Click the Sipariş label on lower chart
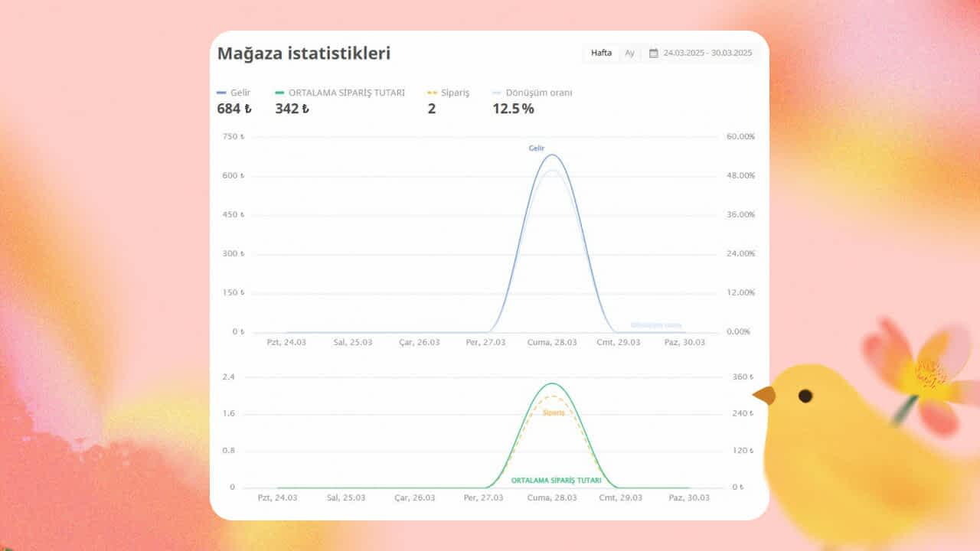Image resolution: width=980 pixels, height=551 pixels. [x=554, y=412]
